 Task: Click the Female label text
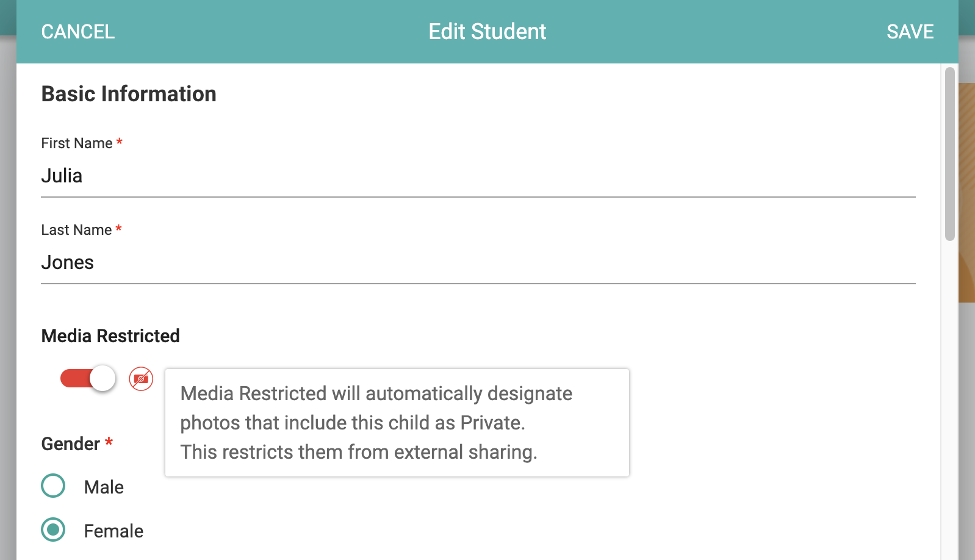[113, 531]
